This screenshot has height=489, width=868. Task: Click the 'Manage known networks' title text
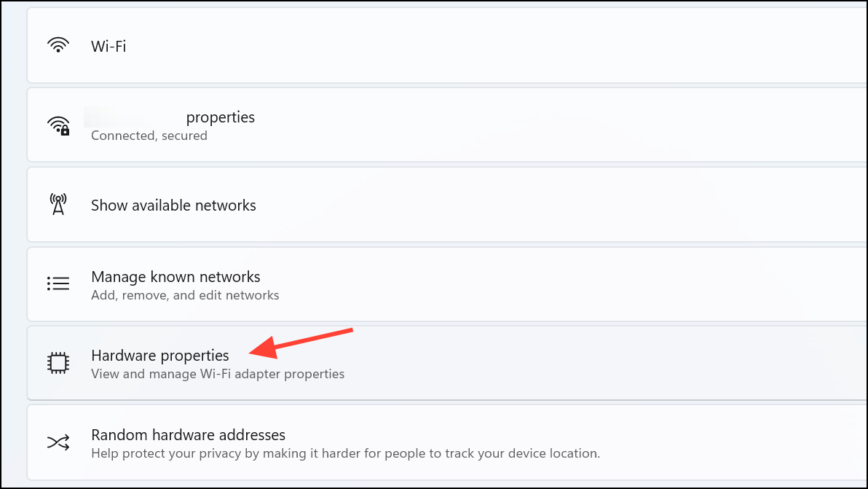coord(175,277)
